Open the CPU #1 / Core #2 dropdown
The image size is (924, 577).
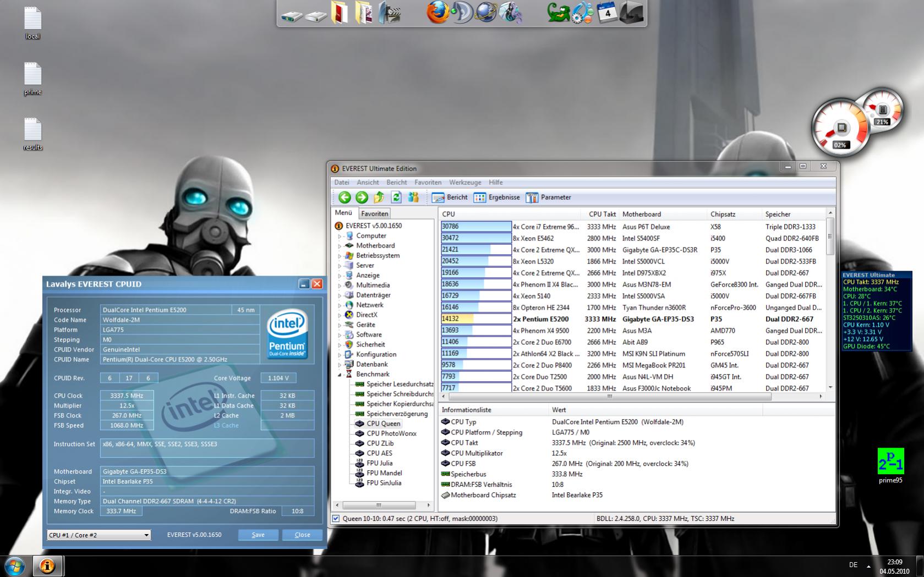(x=99, y=535)
